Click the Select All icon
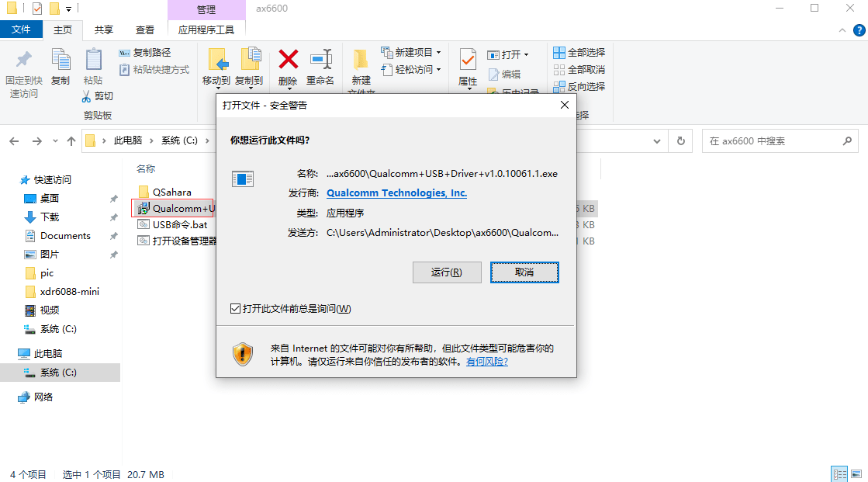The width and height of the screenshot is (868, 482). pyautogui.click(x=559, y=53)
